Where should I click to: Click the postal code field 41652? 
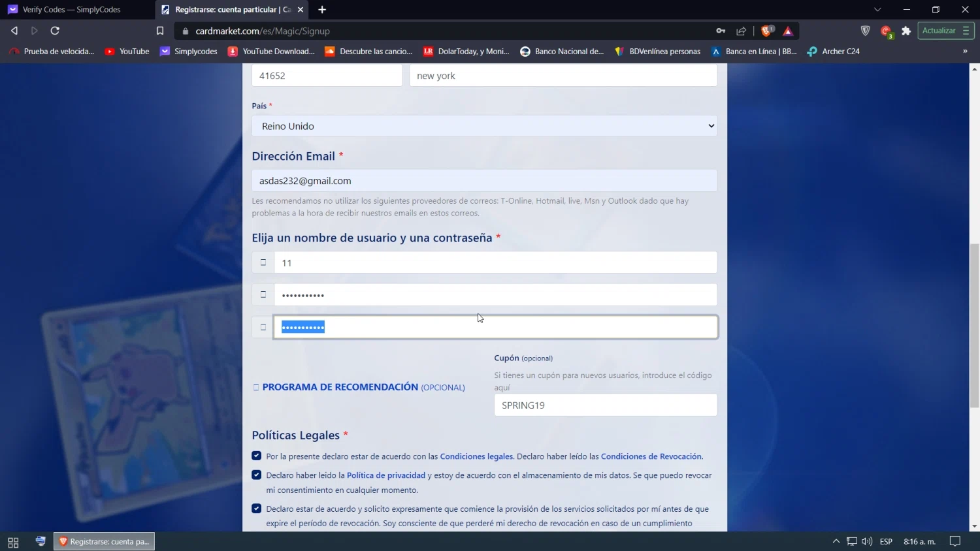point(327,76)
